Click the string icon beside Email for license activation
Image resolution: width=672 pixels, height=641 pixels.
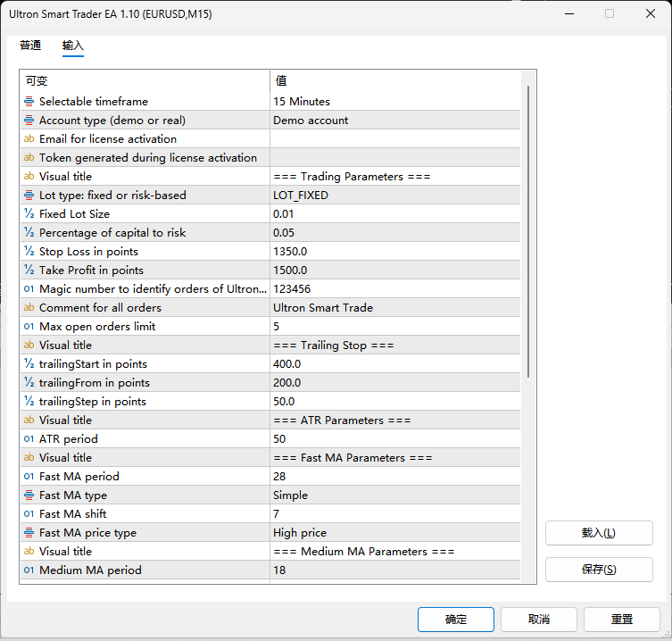click(29, 139)
